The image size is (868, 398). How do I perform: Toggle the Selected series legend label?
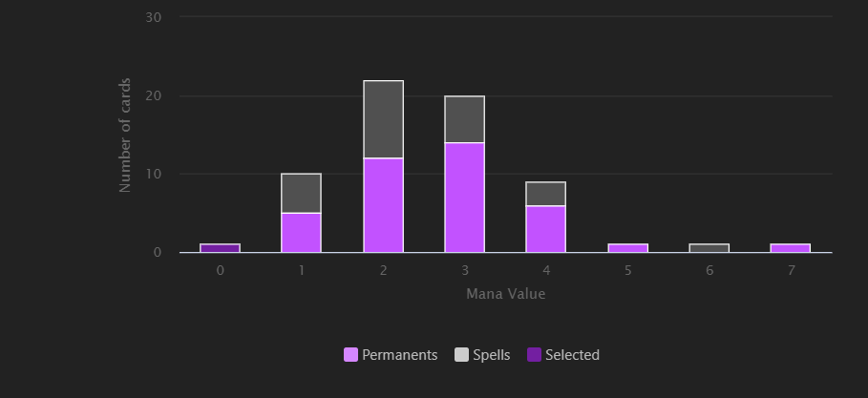click(572, 355)
